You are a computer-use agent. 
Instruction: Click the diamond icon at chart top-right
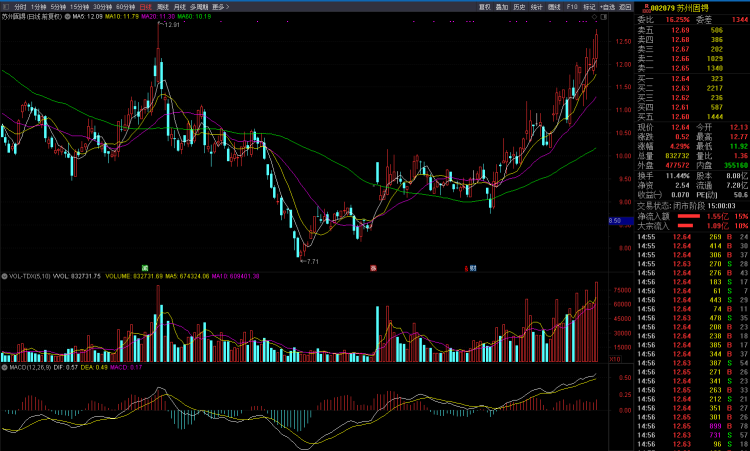click(x=595, y=17)
